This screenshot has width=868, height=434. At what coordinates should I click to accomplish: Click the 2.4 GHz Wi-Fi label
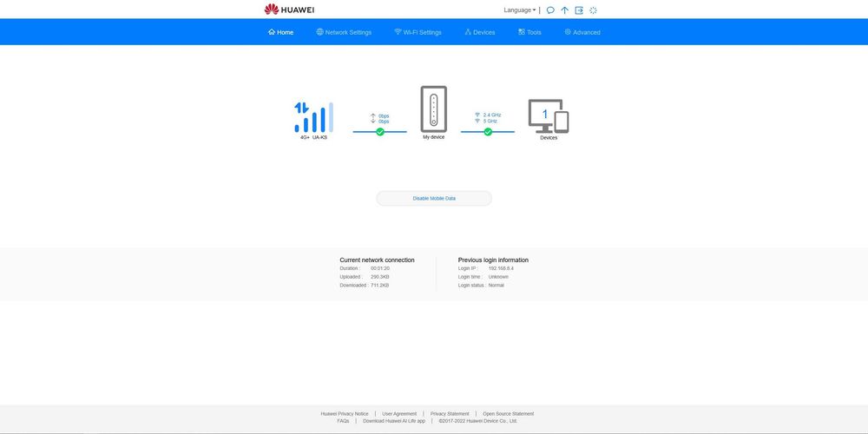point(491,115)
